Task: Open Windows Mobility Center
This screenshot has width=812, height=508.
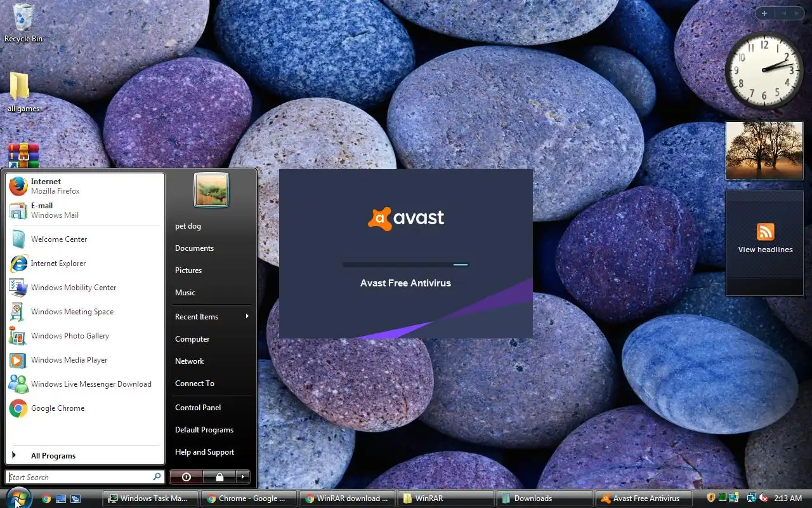Action: tap(85, 288)
